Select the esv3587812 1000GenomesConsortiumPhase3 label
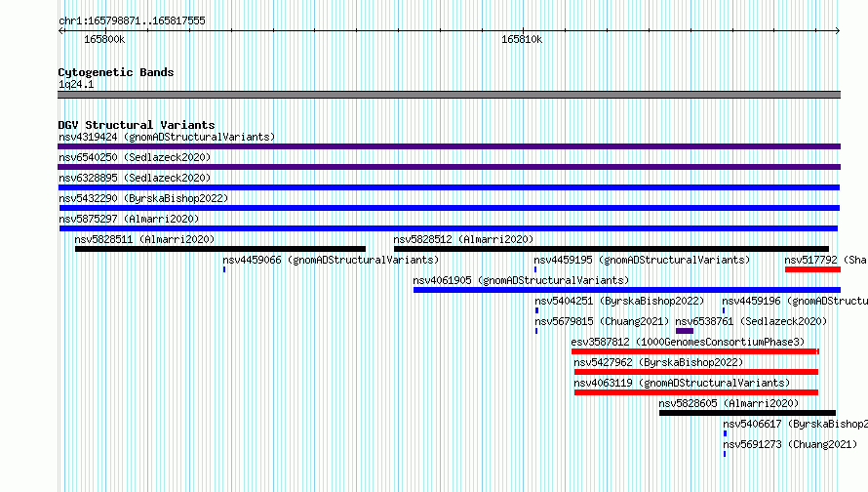Screen dimensions: 868x492 click(689, 342)
